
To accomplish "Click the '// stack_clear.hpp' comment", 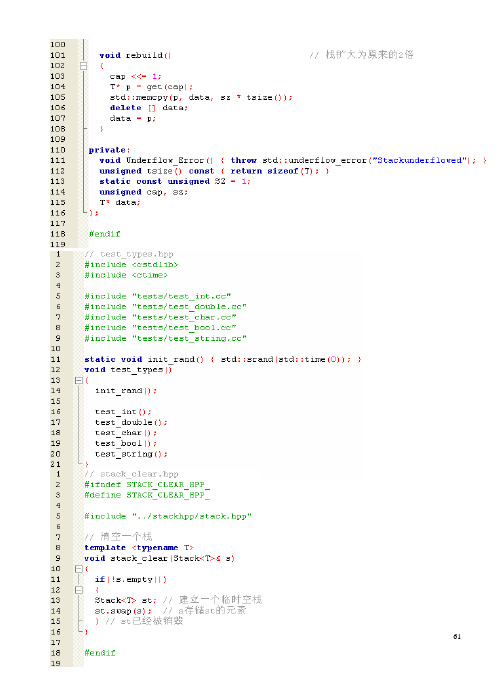I will point(131,474).
